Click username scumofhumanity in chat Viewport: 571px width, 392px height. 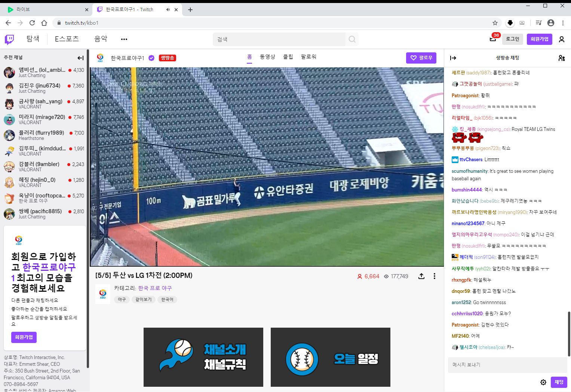point(470,171)
